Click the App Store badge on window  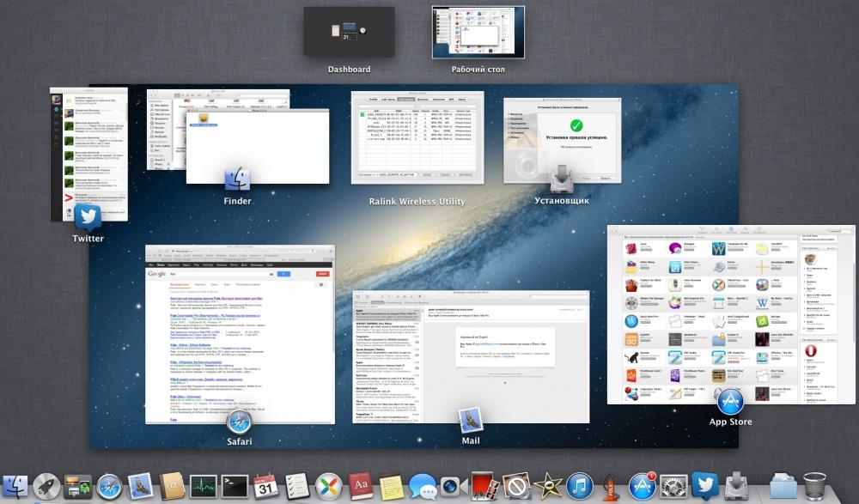(x=731, y=402)
